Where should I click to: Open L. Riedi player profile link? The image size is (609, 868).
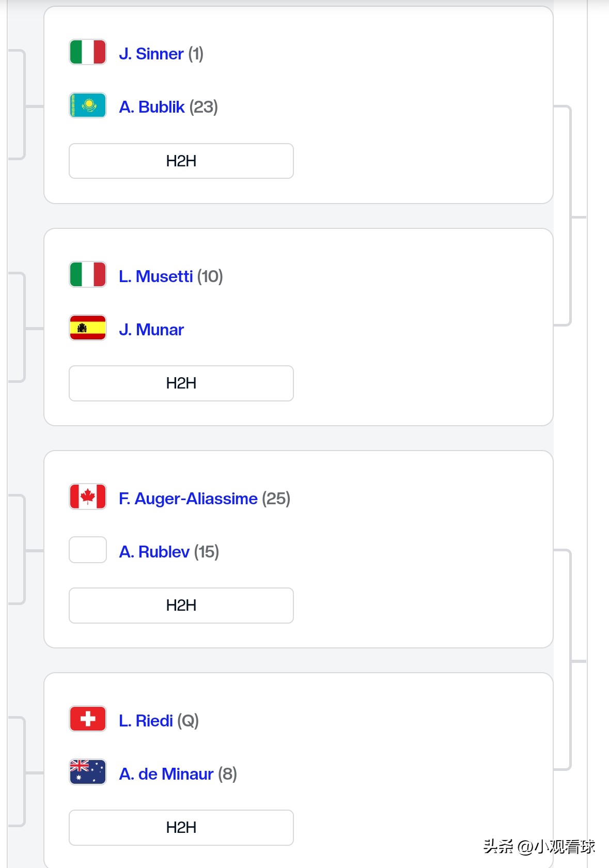click(x=146, y=721)
